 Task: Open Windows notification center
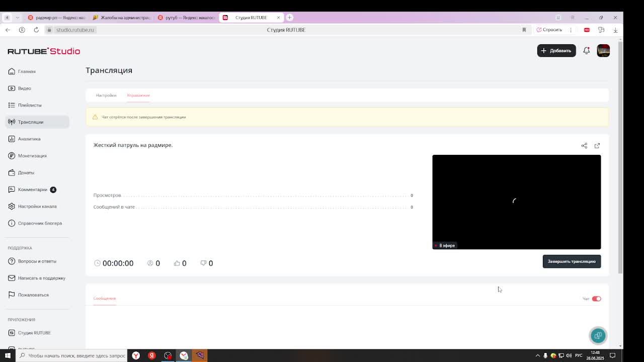tap(612, 355)
